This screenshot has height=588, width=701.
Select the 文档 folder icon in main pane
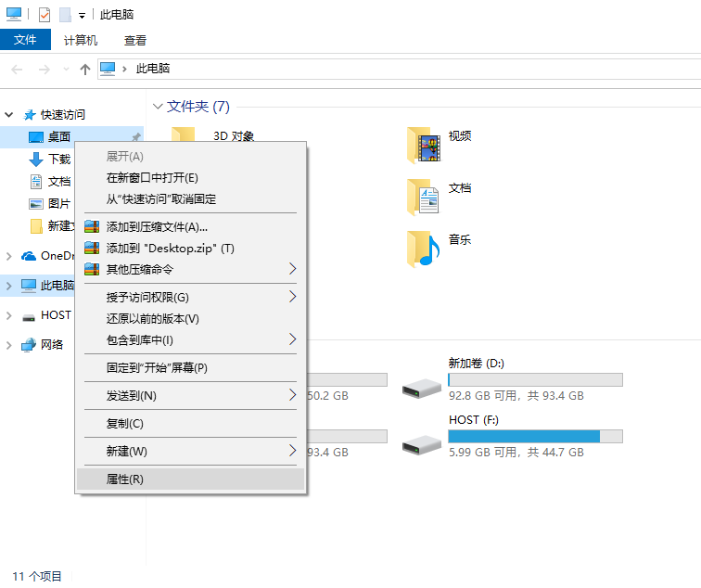[x=423, y=198]
